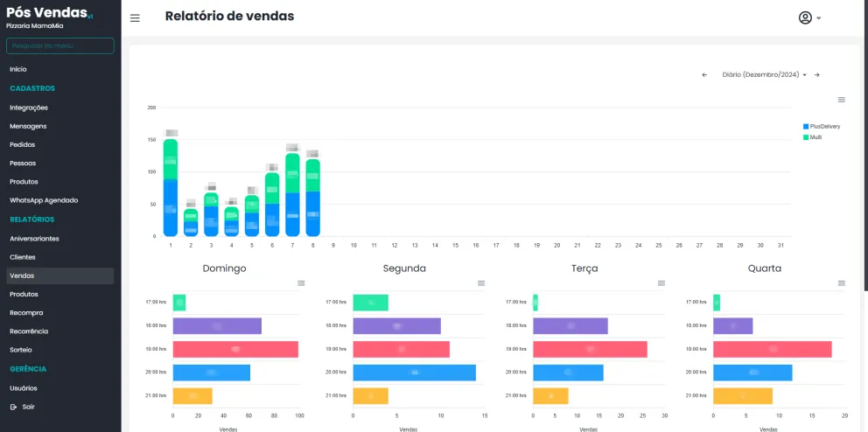
Task: Go to next period with right arrow
Action: [x=816, y=74]
